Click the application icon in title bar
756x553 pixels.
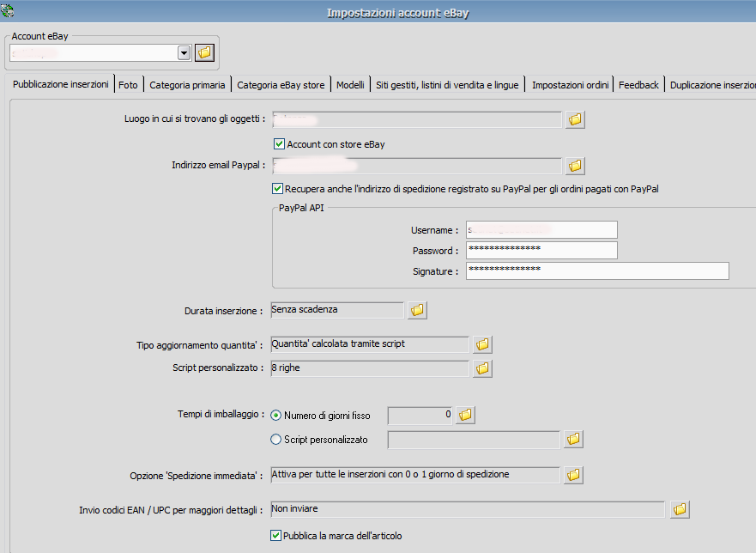click(7, 9)
